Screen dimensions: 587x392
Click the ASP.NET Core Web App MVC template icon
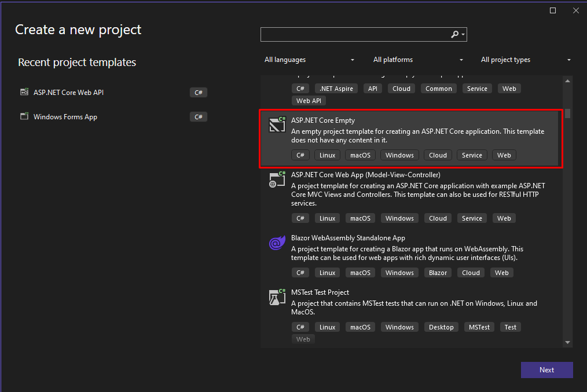click(x=277, y=179)
